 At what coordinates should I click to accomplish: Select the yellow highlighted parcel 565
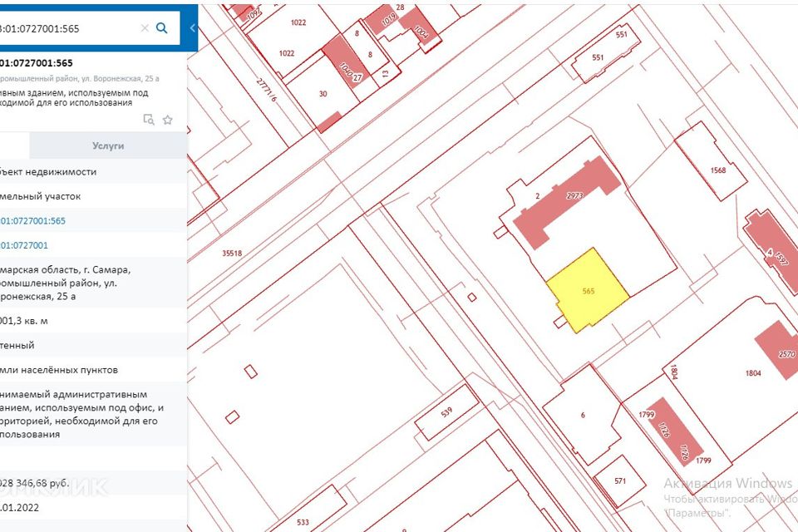coord(588,290)
